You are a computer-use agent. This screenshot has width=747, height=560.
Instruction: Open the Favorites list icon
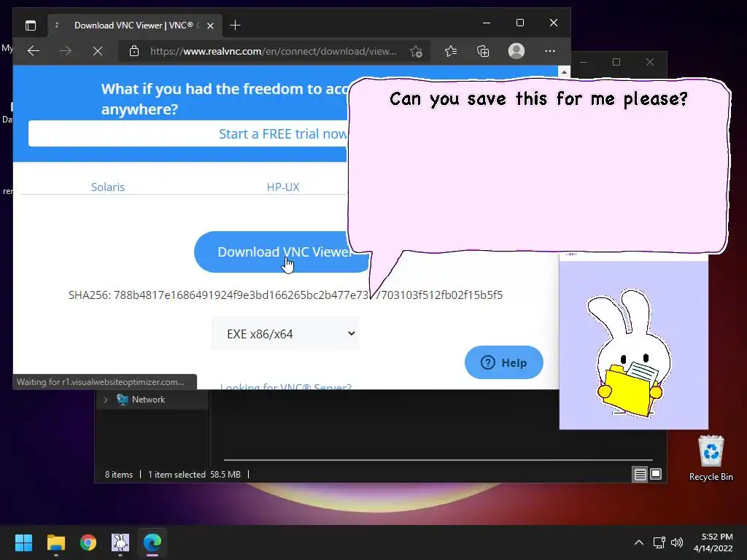pyautogui.click(x=451, y=51)
